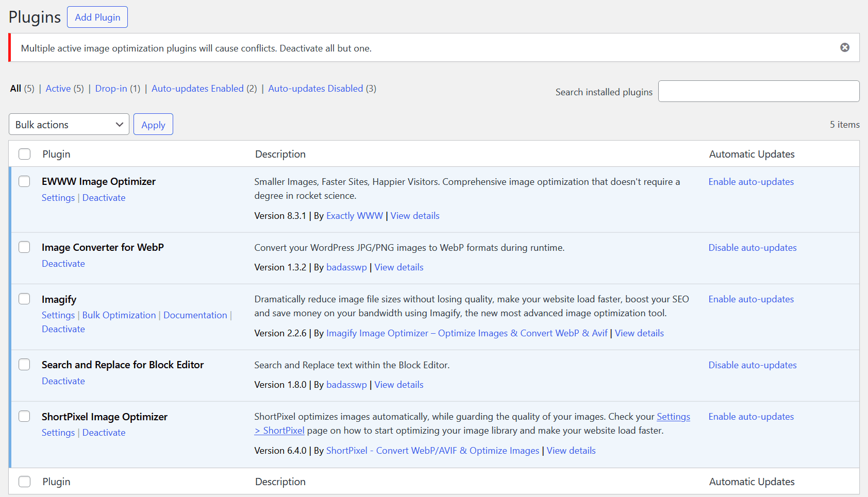Filter by Auto-updates Disabled
868x497 pixels.
coord(315,89)
